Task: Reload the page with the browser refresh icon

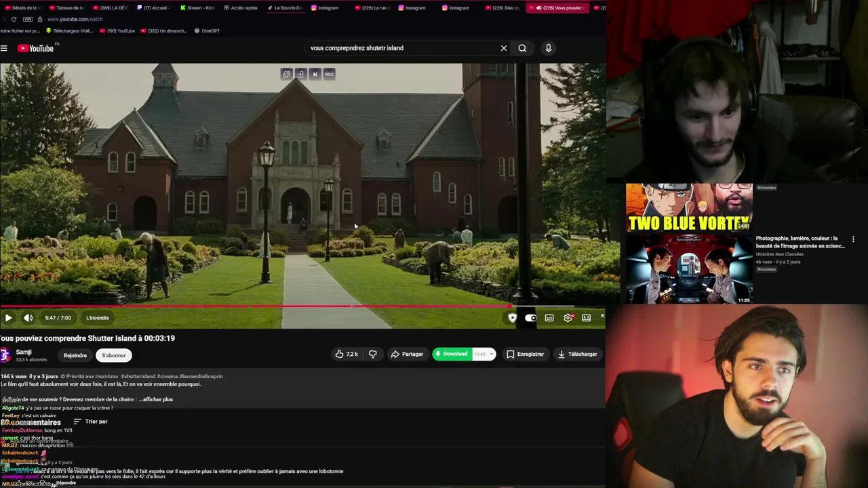Action: (13, 19)
